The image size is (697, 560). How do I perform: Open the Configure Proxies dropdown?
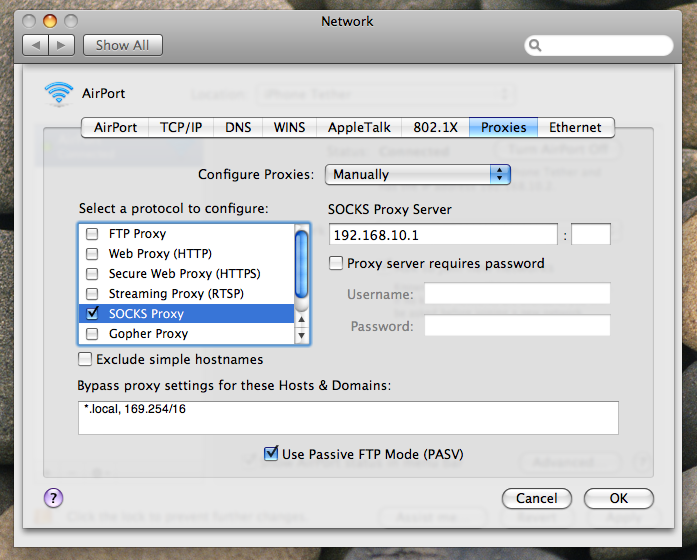(x=417, y=174)
